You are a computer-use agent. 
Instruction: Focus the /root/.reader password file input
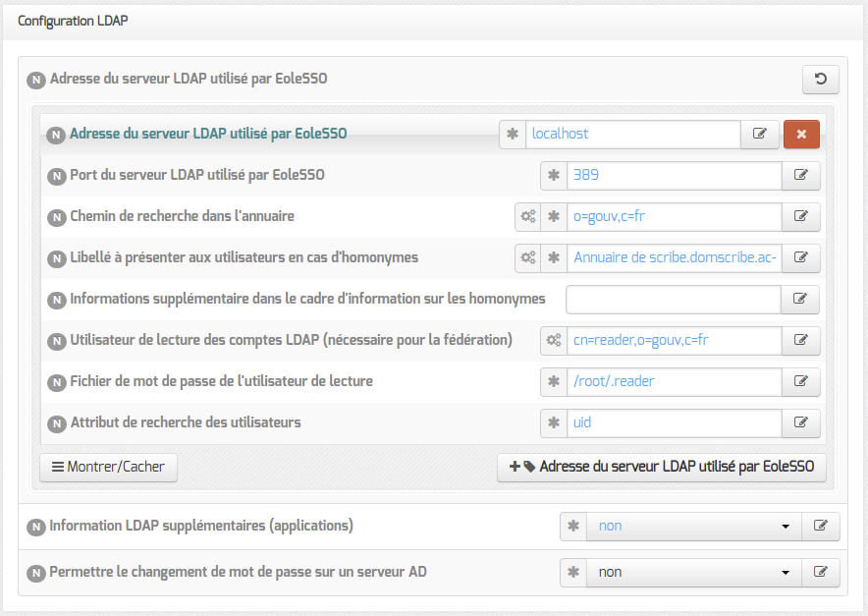[x=675, y=381]
